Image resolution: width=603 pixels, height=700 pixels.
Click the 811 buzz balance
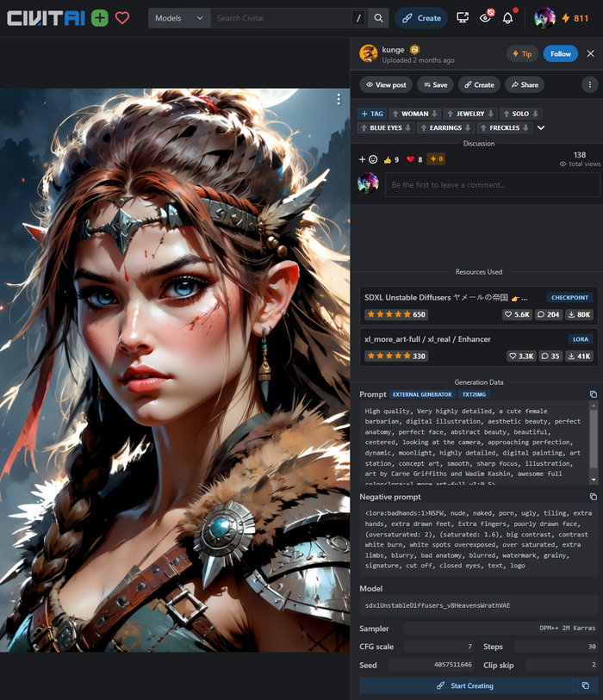(x=575, y=18)
